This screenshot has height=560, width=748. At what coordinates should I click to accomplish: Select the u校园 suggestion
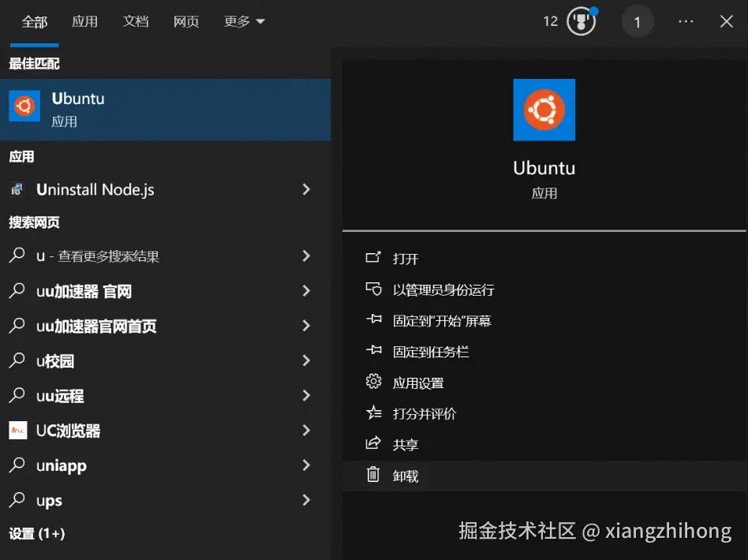tap(165, 360)
